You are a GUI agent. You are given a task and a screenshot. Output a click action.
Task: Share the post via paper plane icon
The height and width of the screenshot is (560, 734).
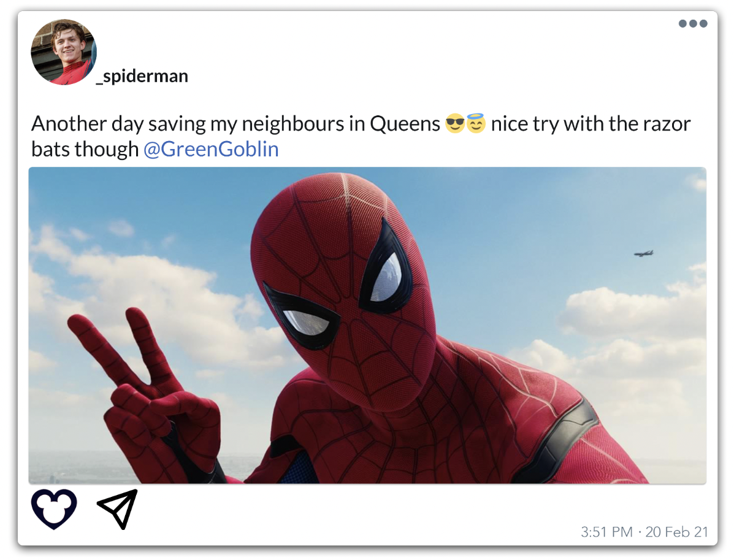tap(118, 509)
